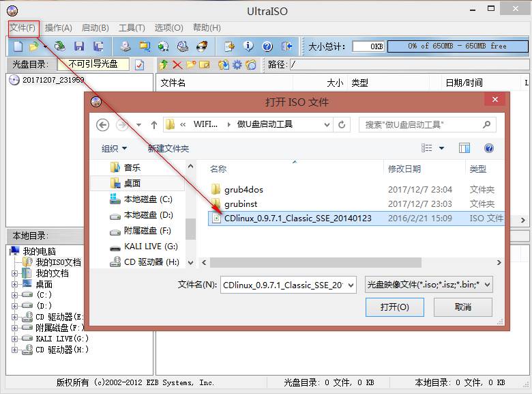Click the horizontal scrollbar in file list
Image resolution: width=532 pixels, height=394 pixels.
tap(316, 263)
